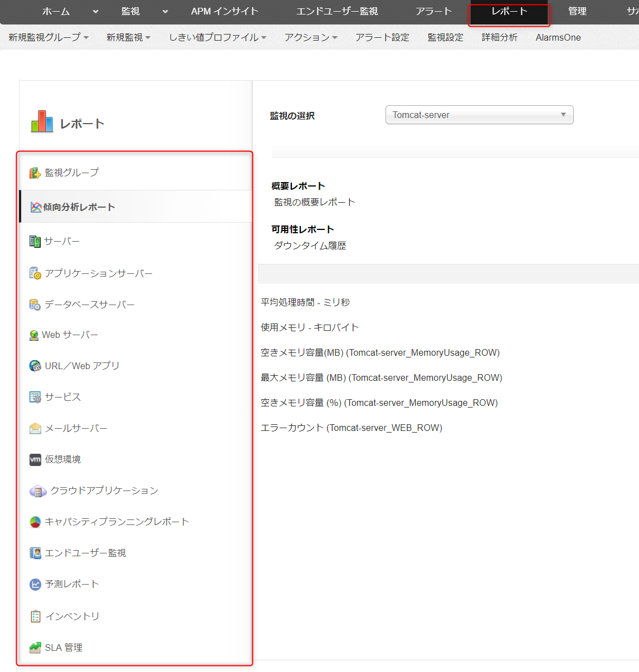This screenshot has height=672, width=639.
Task: Switch to the アラート tab
Action: (x=433, y=12)
